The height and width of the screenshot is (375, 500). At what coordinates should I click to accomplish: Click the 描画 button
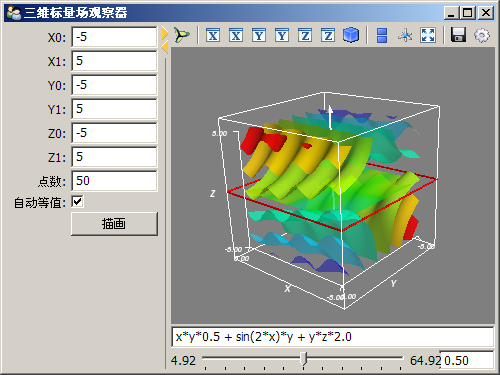(114, 224)
